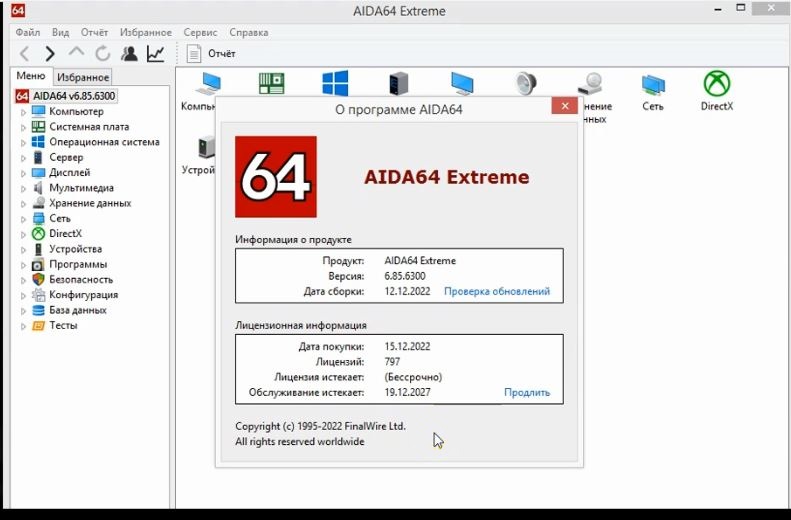Image resolution: width=791 pixels, height=520 pixels.
Task: Expand the Устройства tree node
Action: (x=23, y=250)
